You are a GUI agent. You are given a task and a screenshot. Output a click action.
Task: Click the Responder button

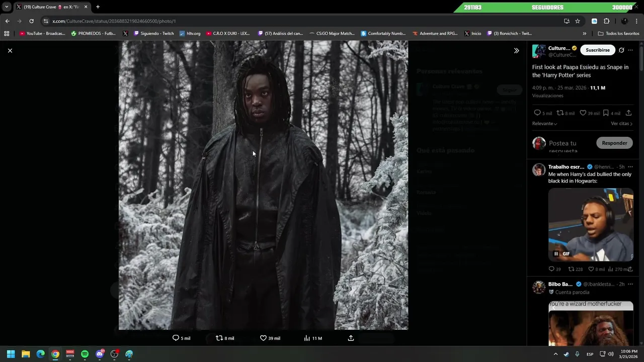(x=614, y=143)
